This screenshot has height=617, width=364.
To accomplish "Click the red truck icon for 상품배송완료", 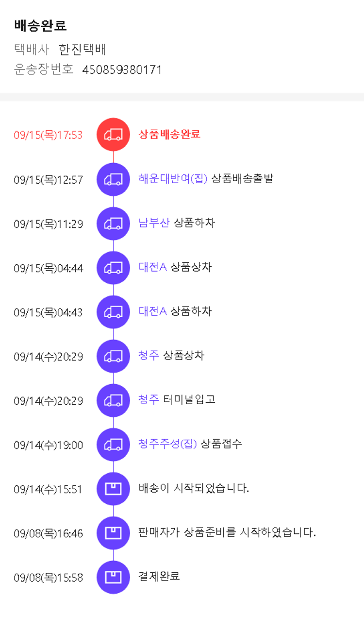I will coord(113,135).
